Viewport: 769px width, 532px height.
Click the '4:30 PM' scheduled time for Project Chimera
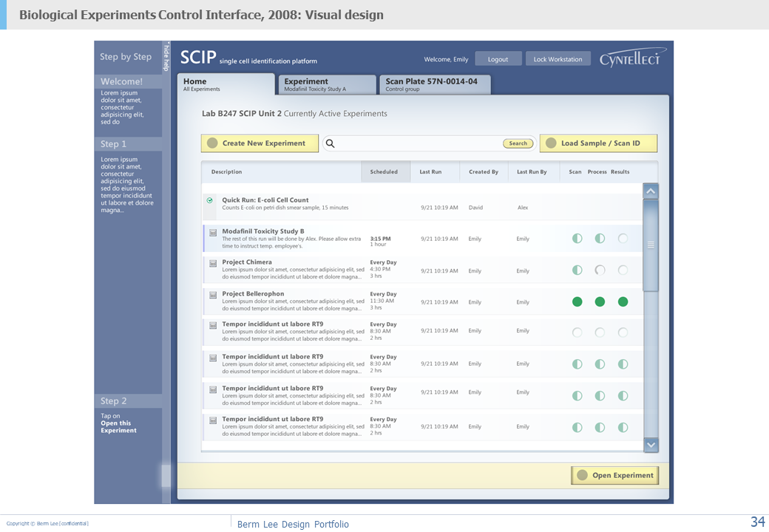tap(380, 270)
